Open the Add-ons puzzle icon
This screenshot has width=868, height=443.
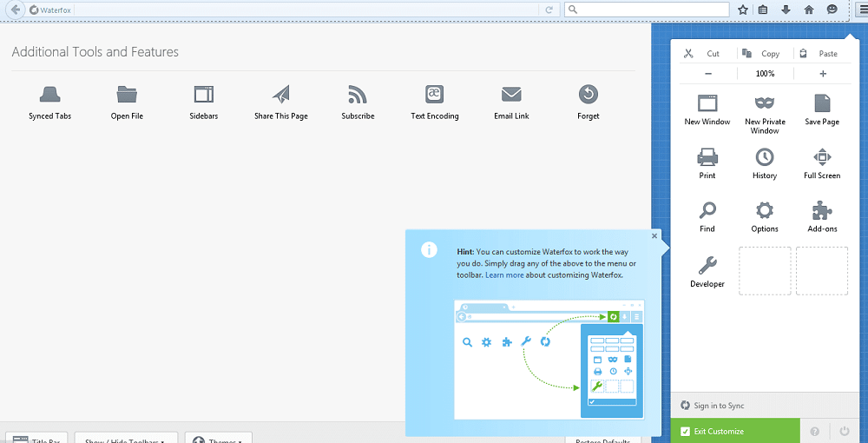point(822,210)
